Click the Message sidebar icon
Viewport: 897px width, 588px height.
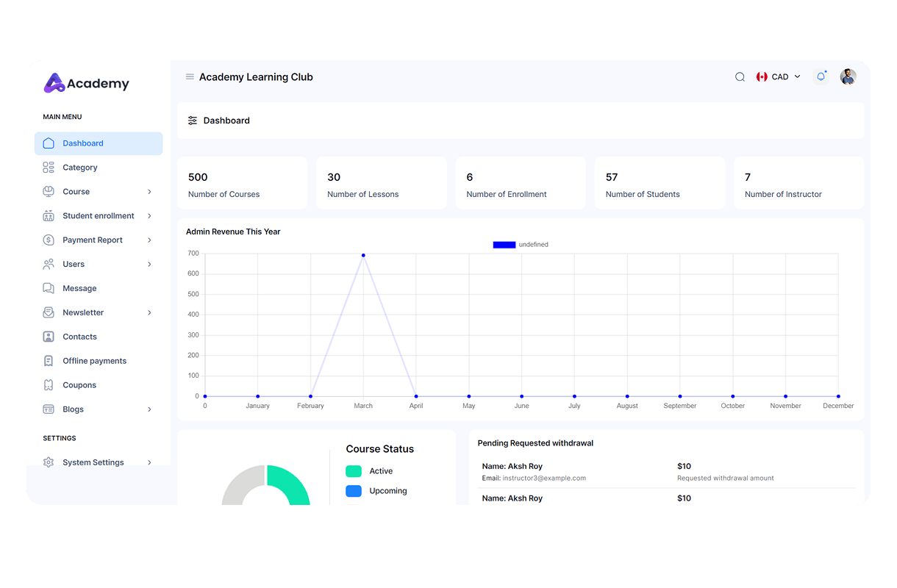point(49,288)
